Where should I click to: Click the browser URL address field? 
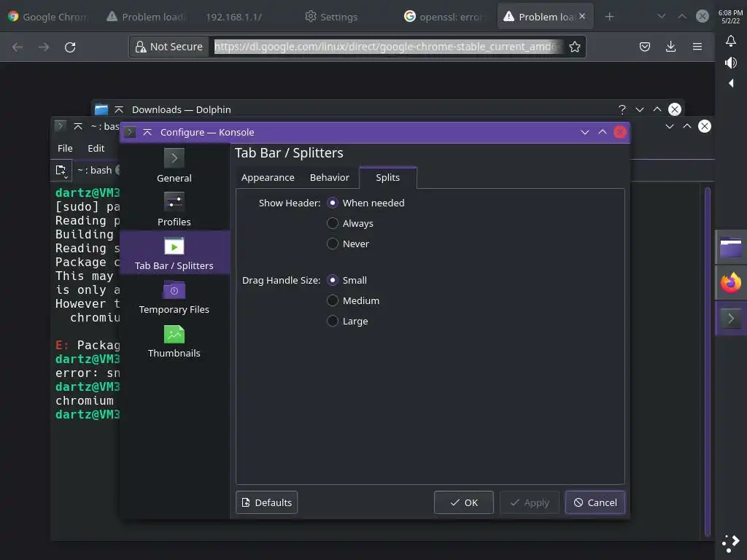[388, 47]
